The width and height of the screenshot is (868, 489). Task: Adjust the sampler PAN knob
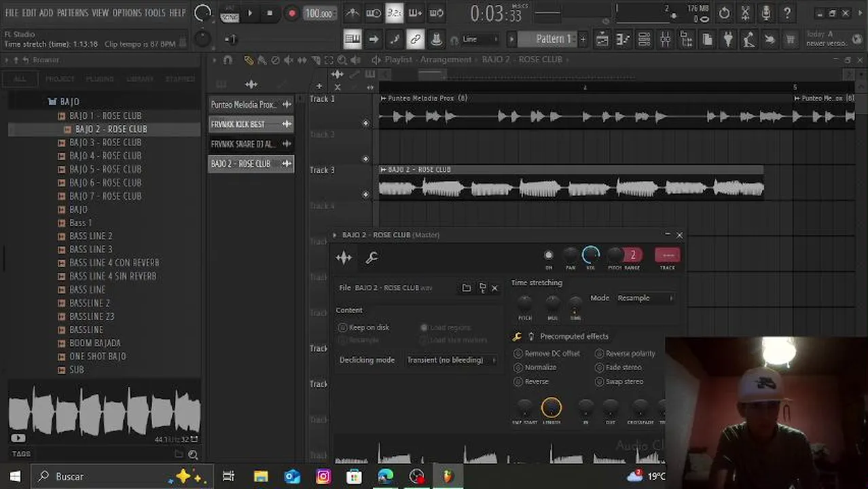(x=571, y=256)
